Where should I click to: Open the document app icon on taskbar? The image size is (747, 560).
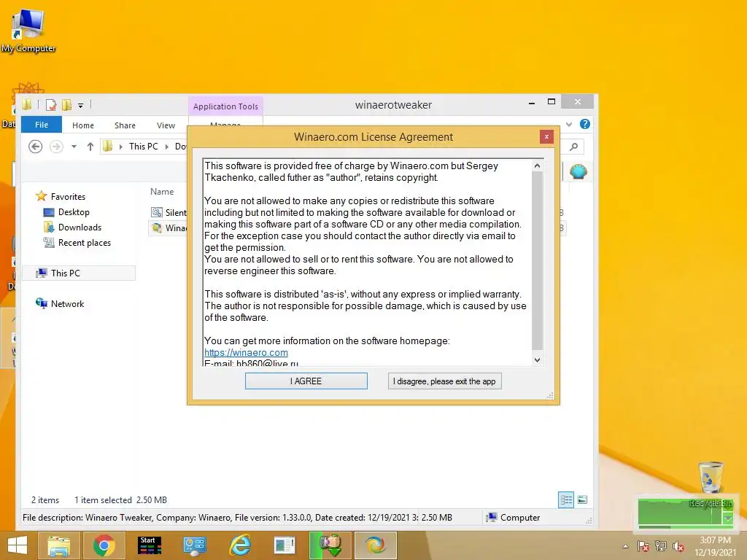point(285,545)
